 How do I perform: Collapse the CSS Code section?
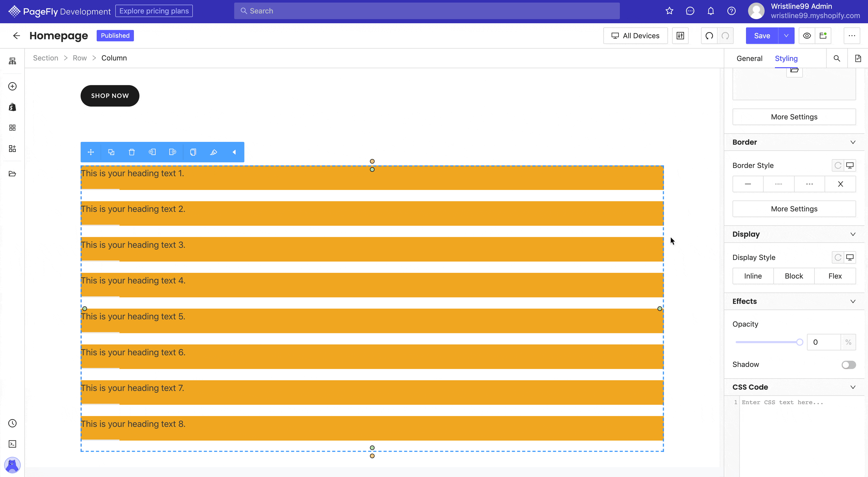[853, 387]
